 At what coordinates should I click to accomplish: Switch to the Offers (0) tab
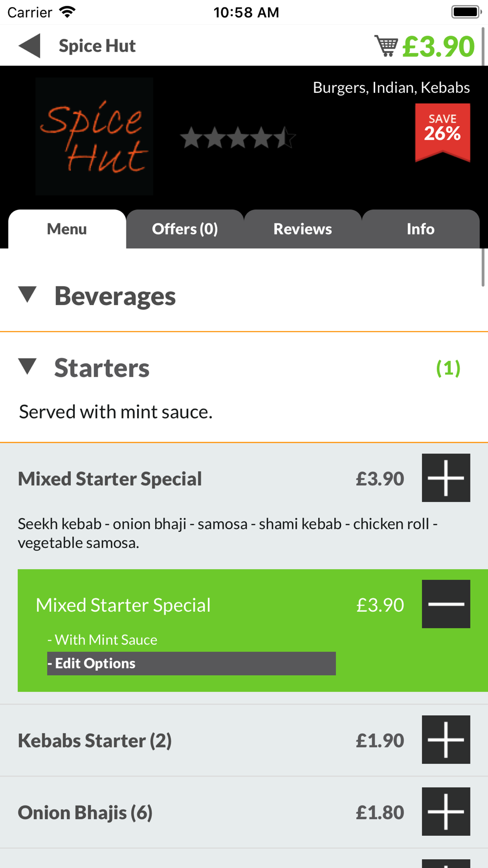coord(185,229)
